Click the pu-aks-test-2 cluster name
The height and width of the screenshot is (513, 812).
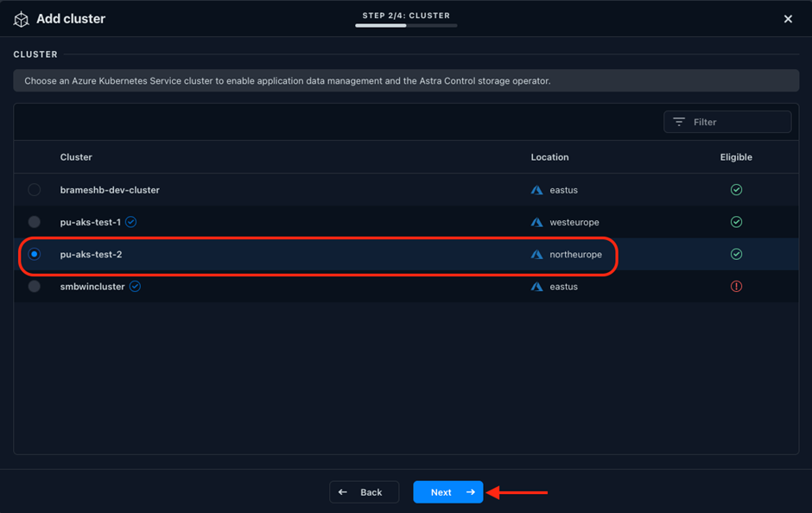[92, 254]
